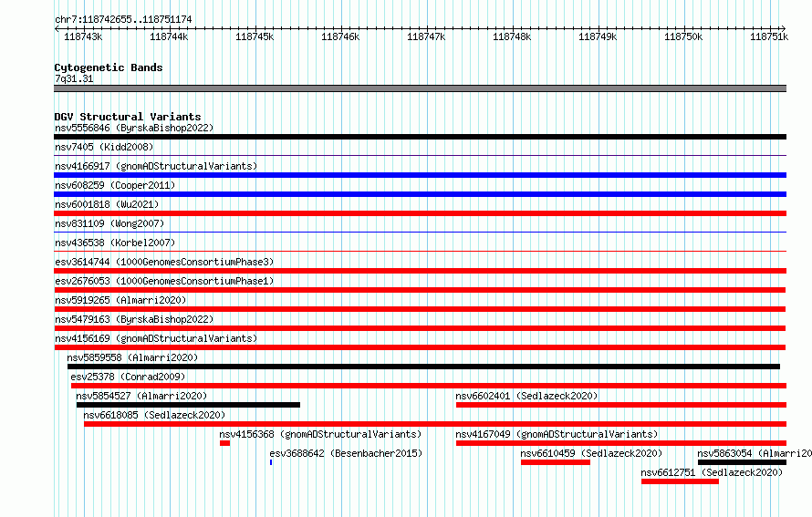Click nsv4156368 (gnomADStructuralVariants) label
The height and width of the screenshot is (517, 812).
pos(320,434)
